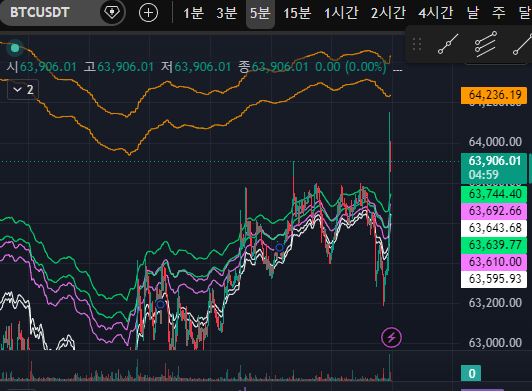Viewport: 532px width, 391px height.
Task: Click the white 63,595.93 price label
Action: 494,279
